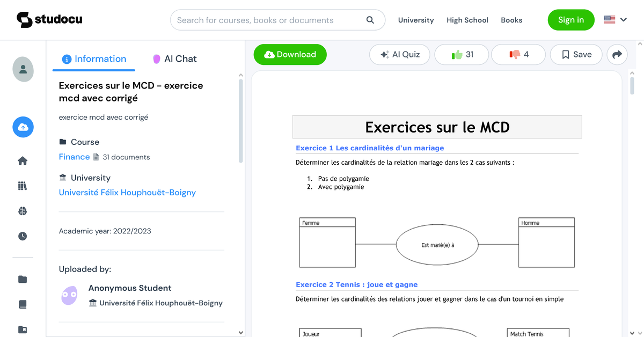Screen dimensions: 644x337
Task: Open the Finance course link
Action: pos(74,157)
